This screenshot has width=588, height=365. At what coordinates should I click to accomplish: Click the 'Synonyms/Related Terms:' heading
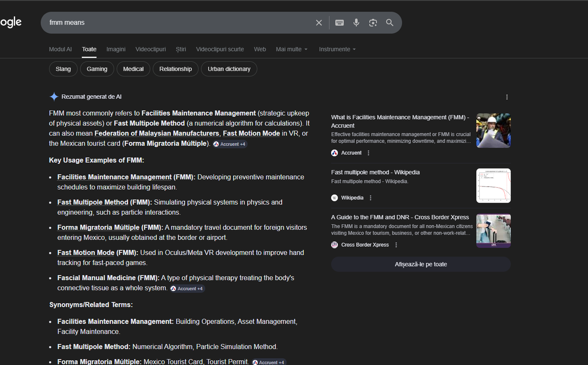[91, 305]
